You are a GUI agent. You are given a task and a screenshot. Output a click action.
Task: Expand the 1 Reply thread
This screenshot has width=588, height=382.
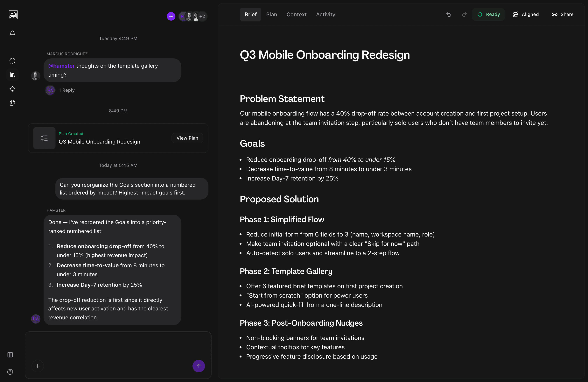pos(66,90)
